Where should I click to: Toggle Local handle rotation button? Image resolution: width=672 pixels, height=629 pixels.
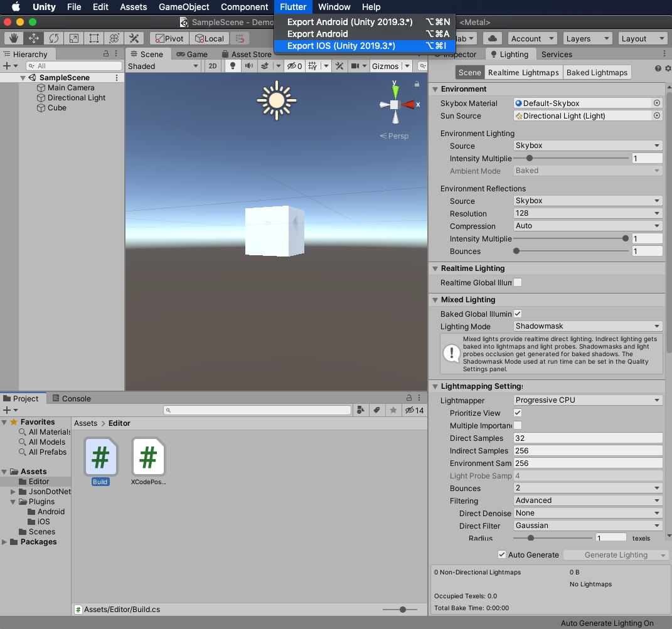tap(209, 38)
